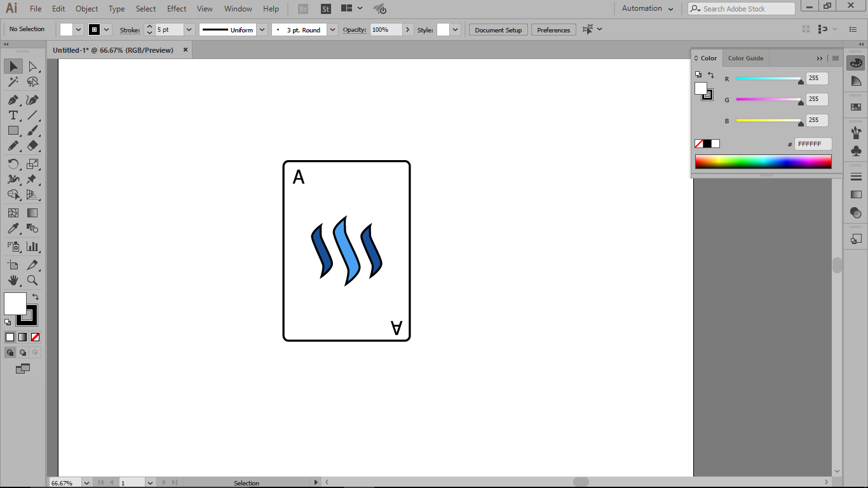Open the Transparency panel from the dock
This screenshot has height=488, width=868.
[x=856, y=213]
